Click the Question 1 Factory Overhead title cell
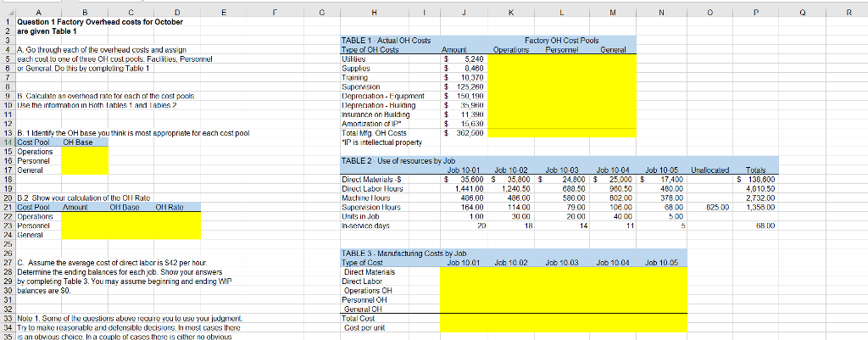This screenshot has width=868, height=340. click(x=100, y=21)
